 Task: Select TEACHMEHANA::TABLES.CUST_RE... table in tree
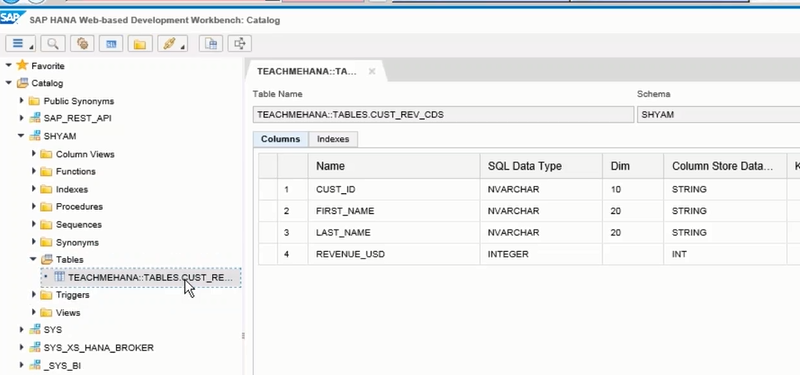pyautogui.click(x=141, y=277)
